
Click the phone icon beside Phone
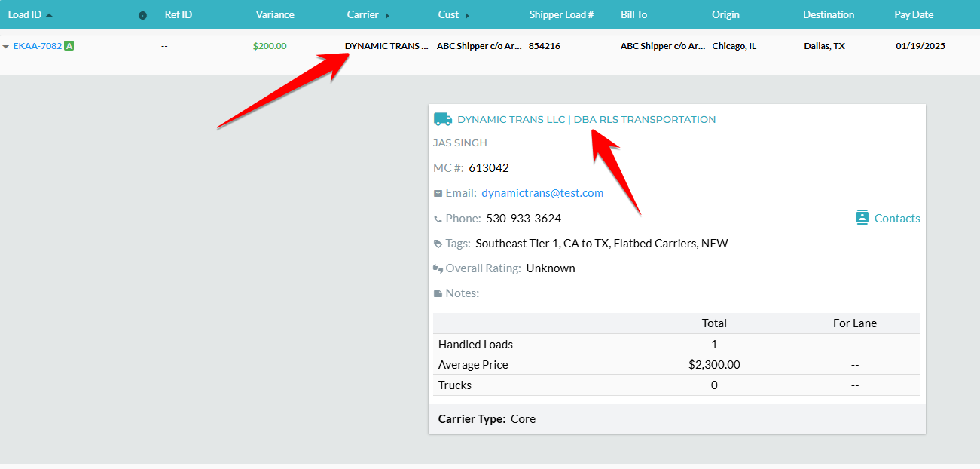[438, 219]
